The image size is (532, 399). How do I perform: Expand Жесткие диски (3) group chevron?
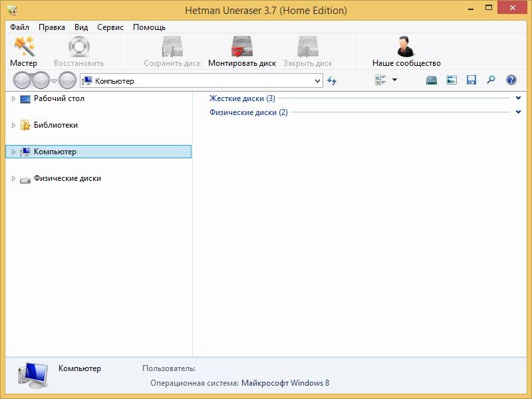518,98
